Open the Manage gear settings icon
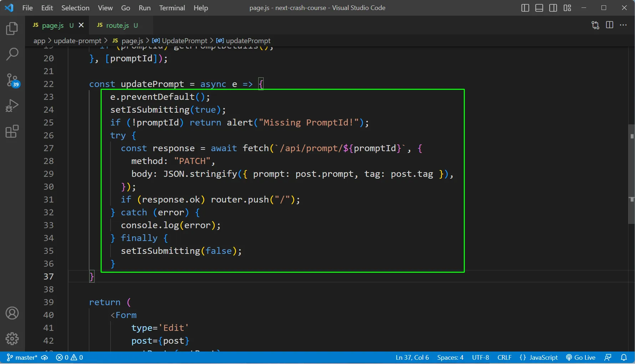 pyautogui.click(x=12, y=339)
